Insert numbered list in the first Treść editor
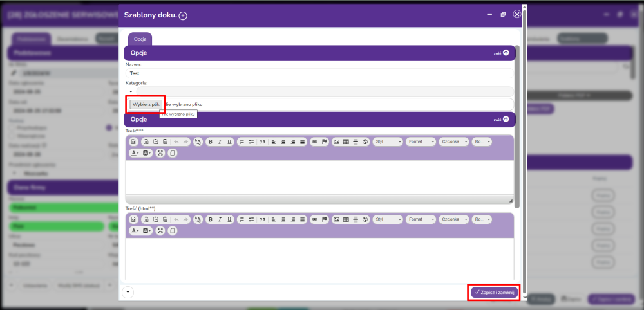The height and width of the screenshot is (310, 644). [x=241, y=141]
